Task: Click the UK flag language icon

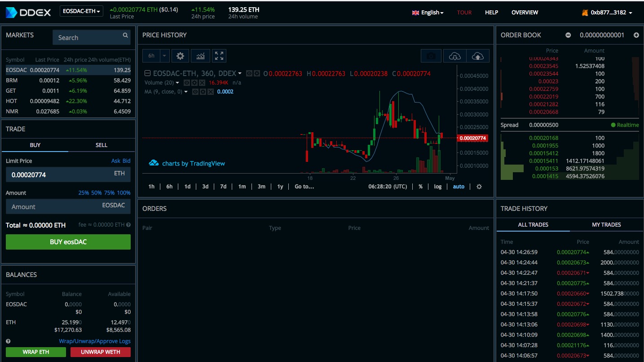Action: 415,13
